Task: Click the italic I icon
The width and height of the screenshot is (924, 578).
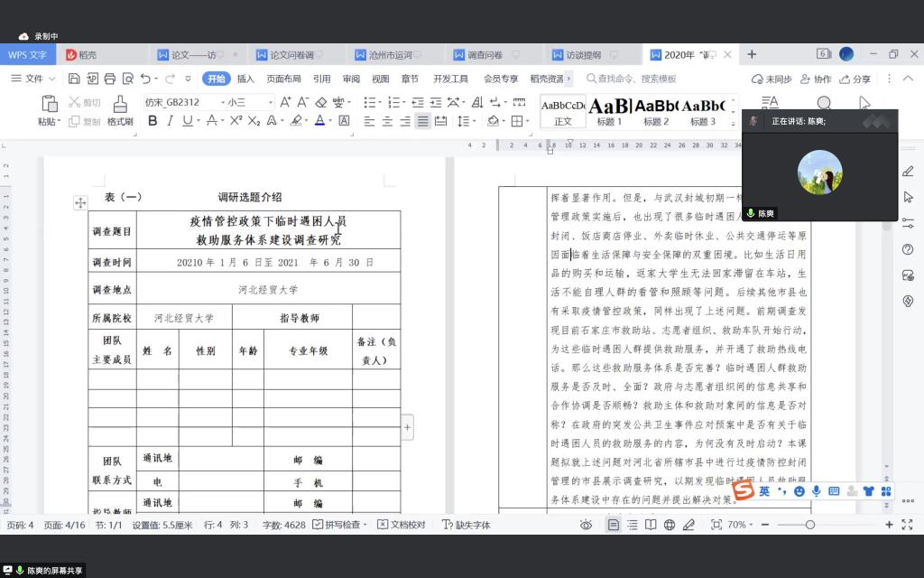Action: (170, 121)
